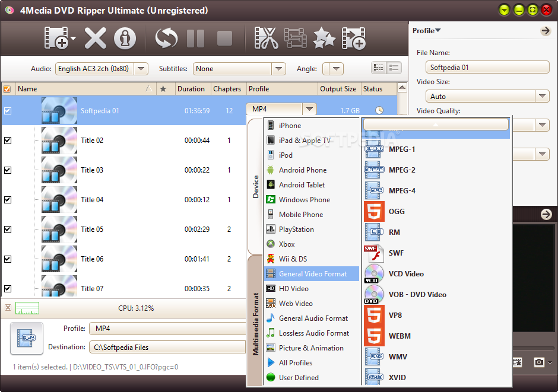
Task: Switch to the Device vertical tab
Action: coord(255,187)
